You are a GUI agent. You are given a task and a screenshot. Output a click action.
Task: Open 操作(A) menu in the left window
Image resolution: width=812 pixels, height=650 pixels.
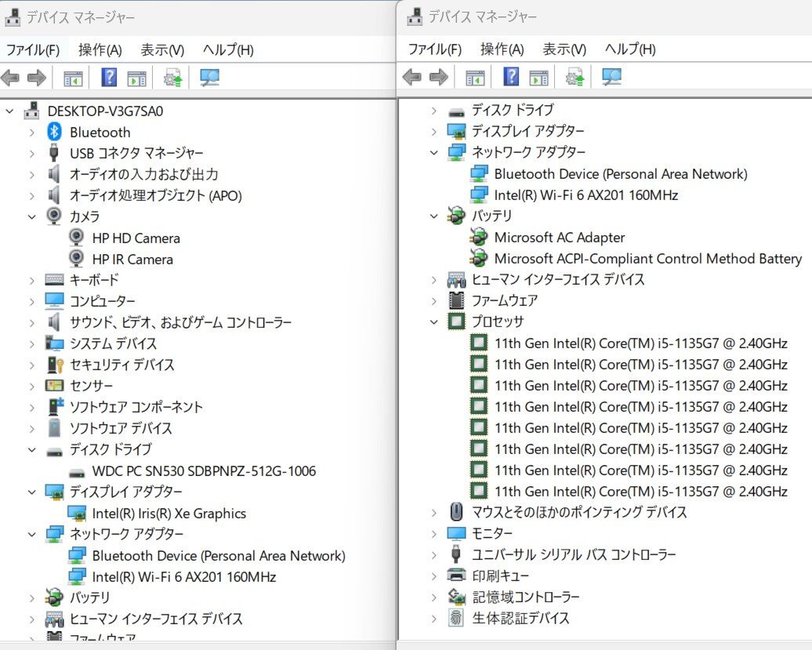click(100, 49)
